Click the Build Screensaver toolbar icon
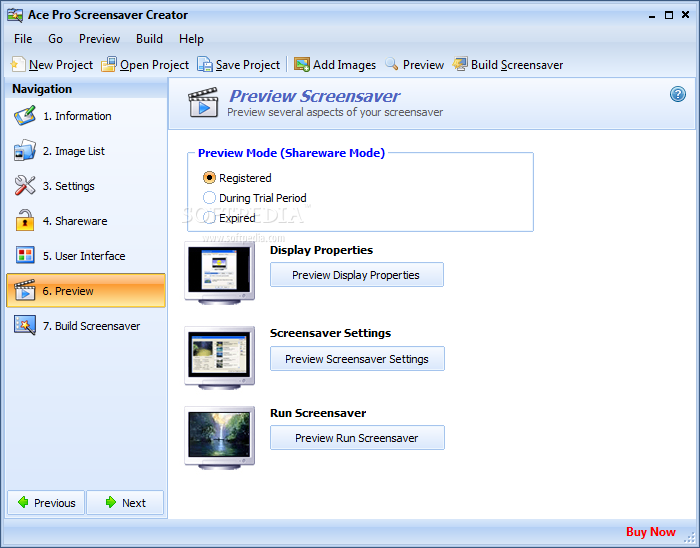Screen dimensions: 700x548 click(x=460, y=64)
